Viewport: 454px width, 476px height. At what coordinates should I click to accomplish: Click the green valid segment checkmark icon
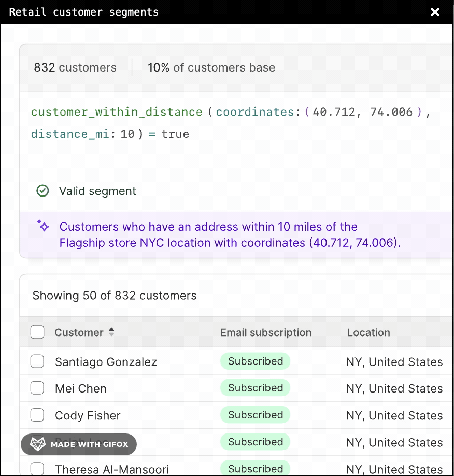click(x=42, y=191)
